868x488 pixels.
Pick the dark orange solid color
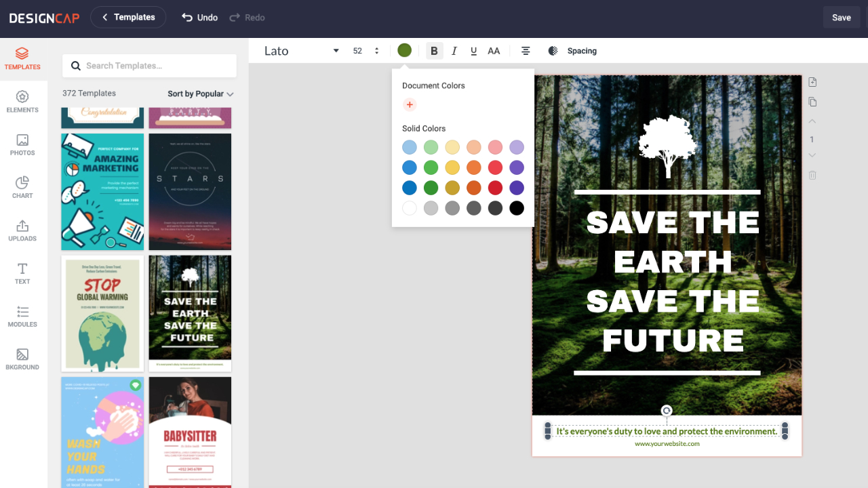coord(474,188)
